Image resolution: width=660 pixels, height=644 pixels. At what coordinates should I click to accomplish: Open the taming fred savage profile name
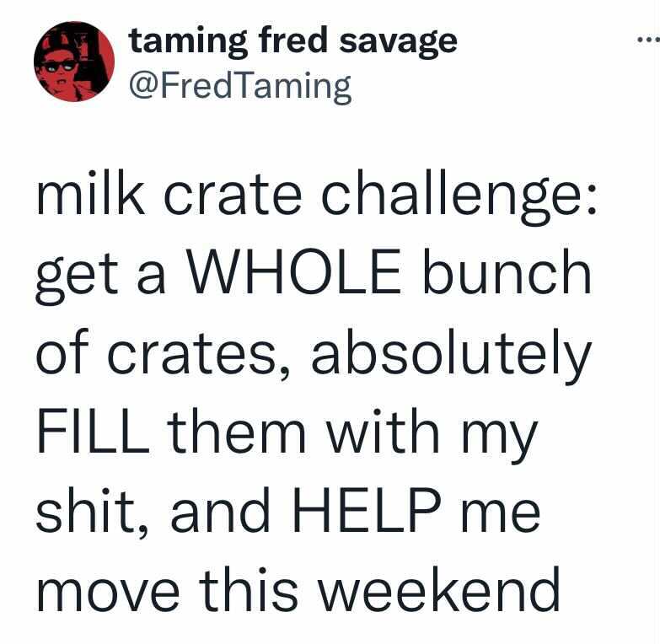tap(293, 41)
